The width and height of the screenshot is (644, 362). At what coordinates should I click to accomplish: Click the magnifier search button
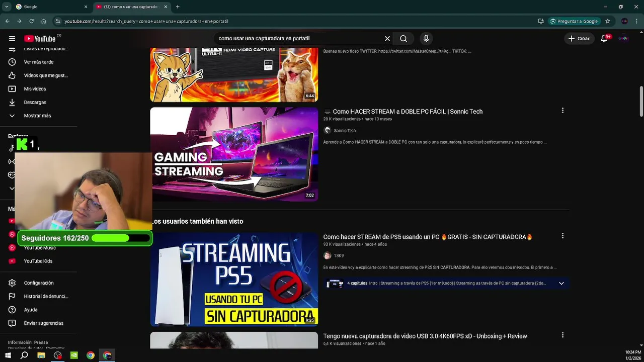[404, 39]
